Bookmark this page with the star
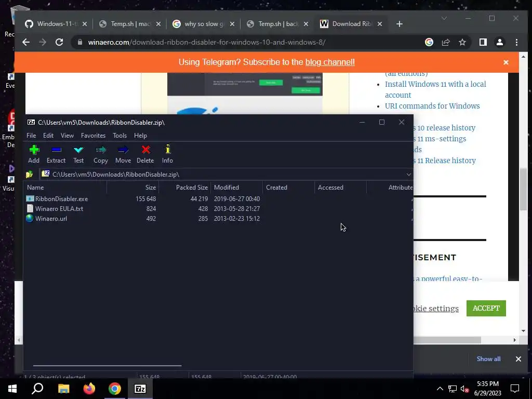The height and width of the screenshot is (399, 532). 462,42
